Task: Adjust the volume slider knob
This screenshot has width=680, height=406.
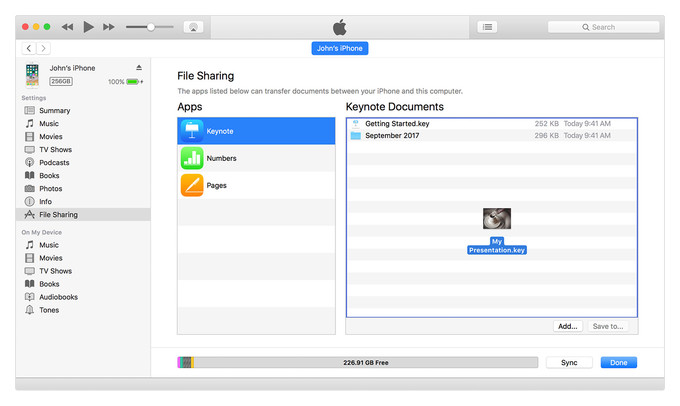Action: (x=150, y=27)
